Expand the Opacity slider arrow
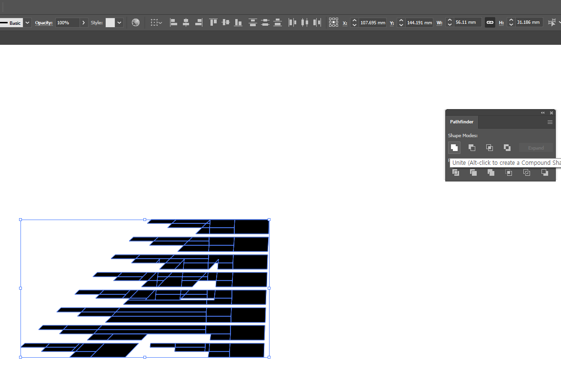The width and height of the screenshot is (561, 392). coord(83,22)
